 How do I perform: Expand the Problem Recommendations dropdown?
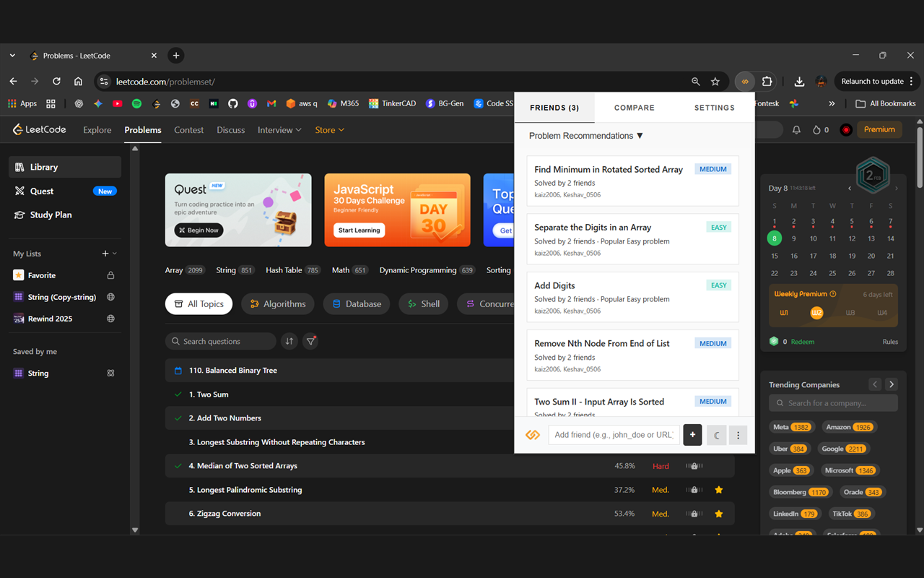585,136
